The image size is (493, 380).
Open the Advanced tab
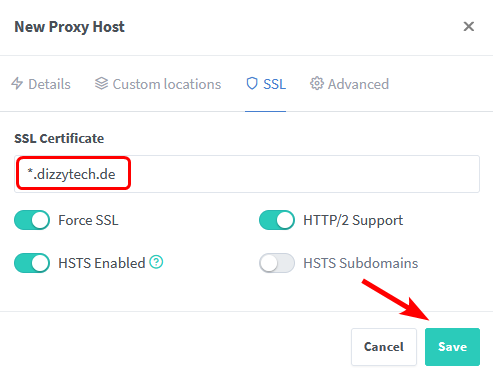[x=349, y=84]
